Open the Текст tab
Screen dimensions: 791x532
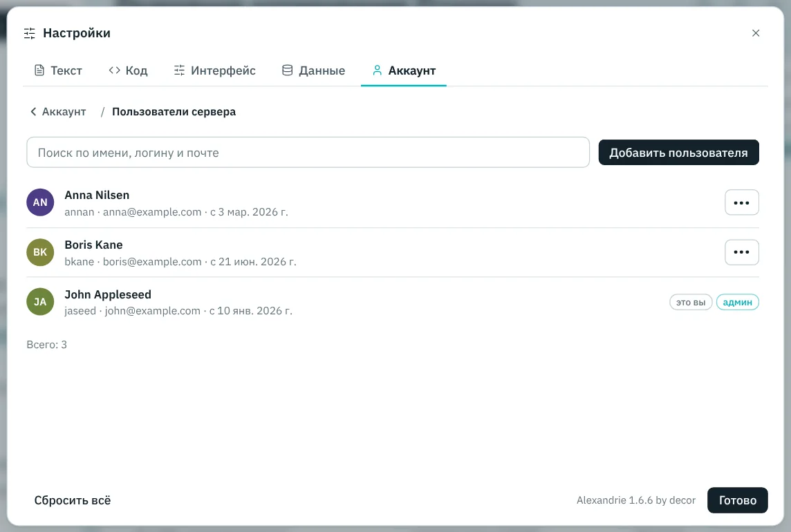click(x=58, y=70)
